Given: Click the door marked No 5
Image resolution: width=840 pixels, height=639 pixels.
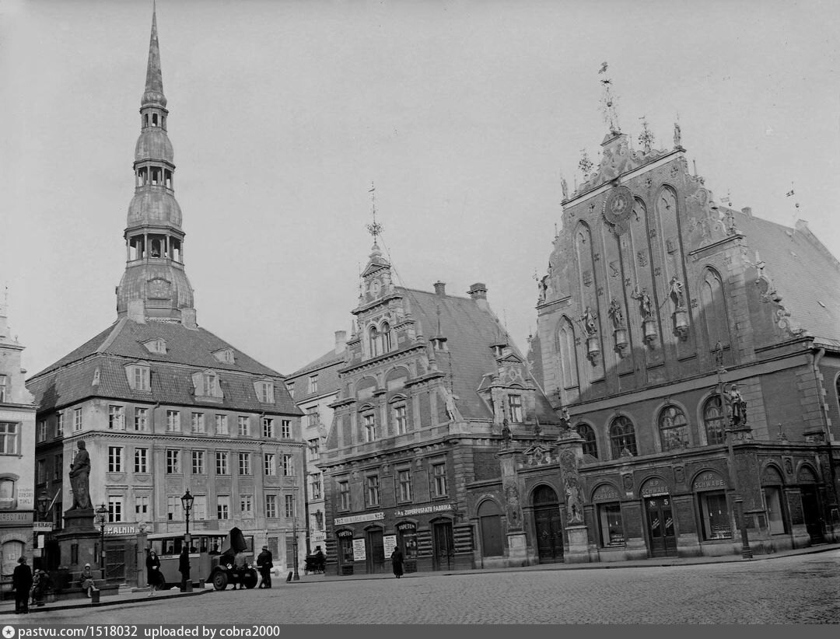Looking at the screenshot, I should [x=661, y=525].
